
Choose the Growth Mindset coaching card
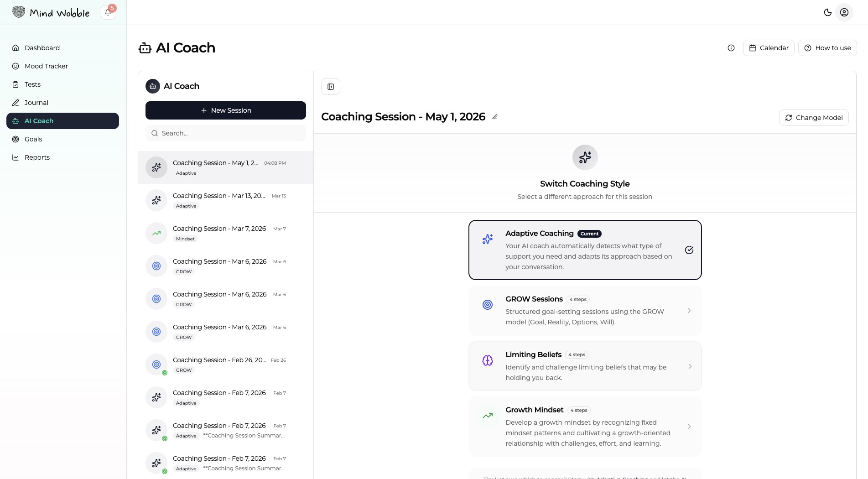585,427
